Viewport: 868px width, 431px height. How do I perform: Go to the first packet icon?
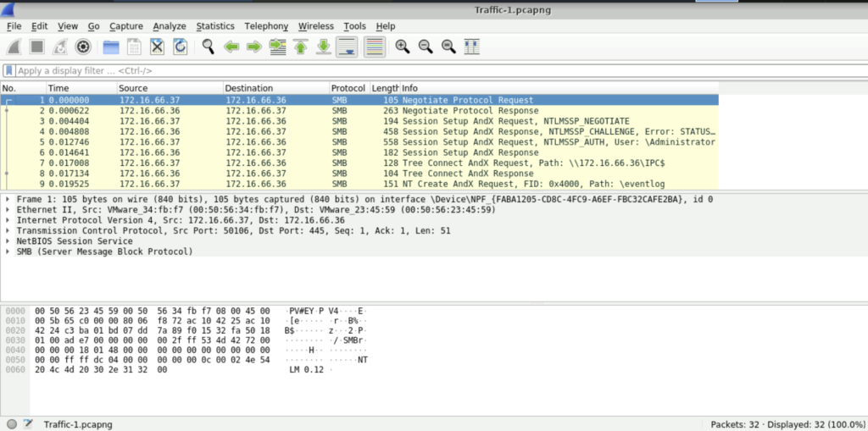(300, 47)
